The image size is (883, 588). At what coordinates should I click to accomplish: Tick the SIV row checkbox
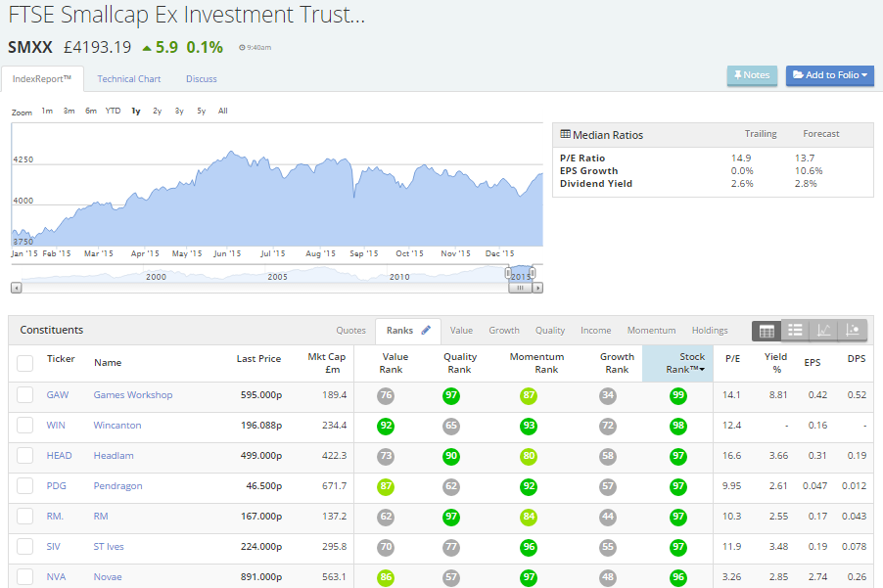tap(24, 547)
